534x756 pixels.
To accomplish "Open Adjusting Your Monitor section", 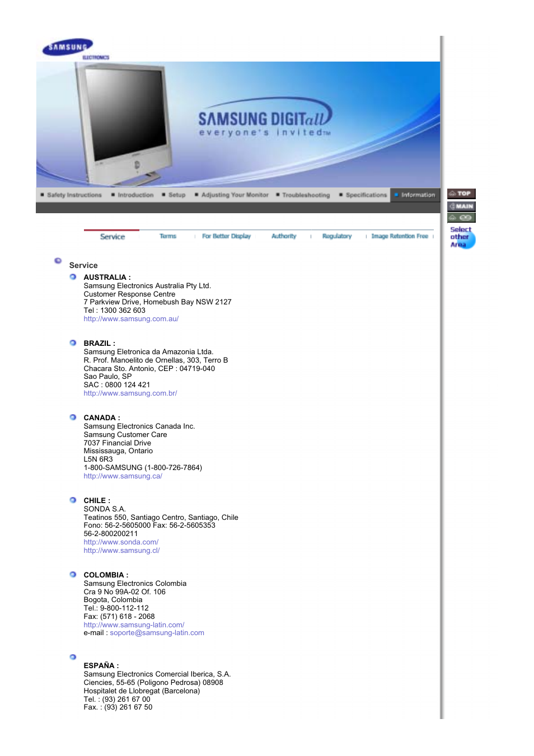I will point(232,195).
